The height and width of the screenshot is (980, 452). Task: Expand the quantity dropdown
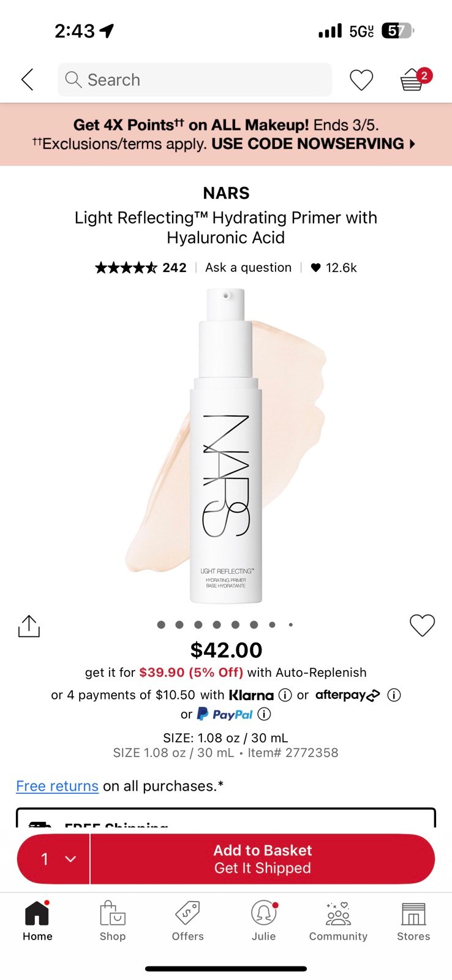(x=54, y=859)
